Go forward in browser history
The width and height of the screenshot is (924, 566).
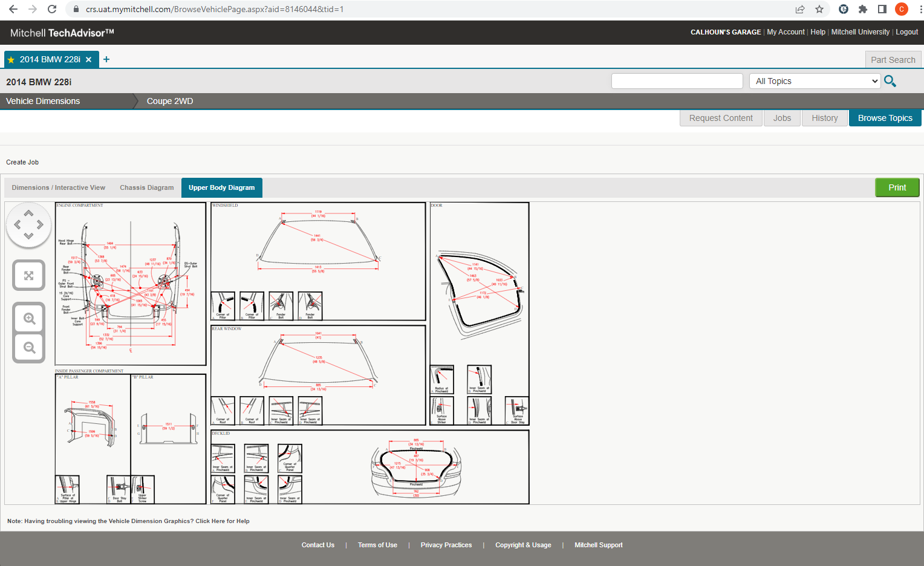pos(33,9)
